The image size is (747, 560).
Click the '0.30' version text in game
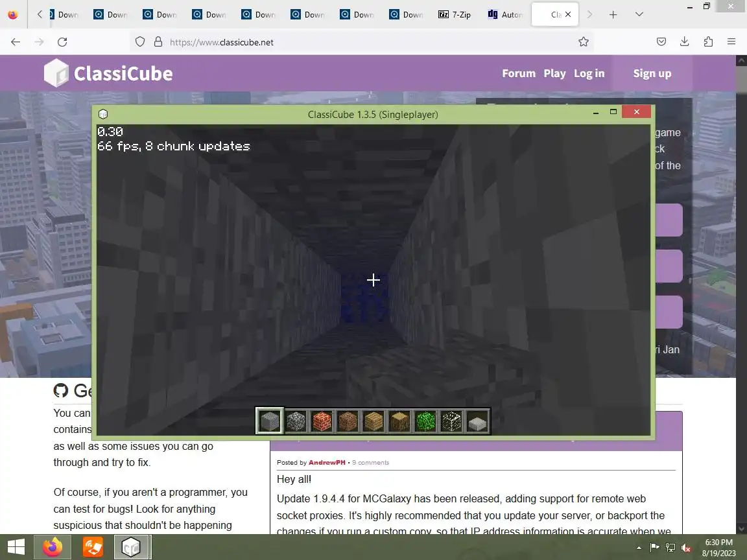110,132
